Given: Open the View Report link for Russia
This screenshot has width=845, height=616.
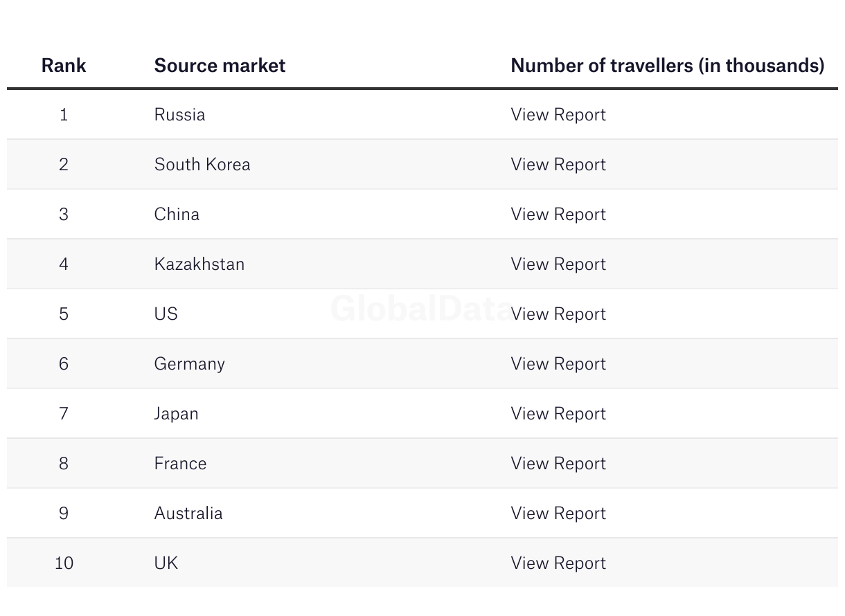Looking at the screenshot, I should tap(558, 114).
